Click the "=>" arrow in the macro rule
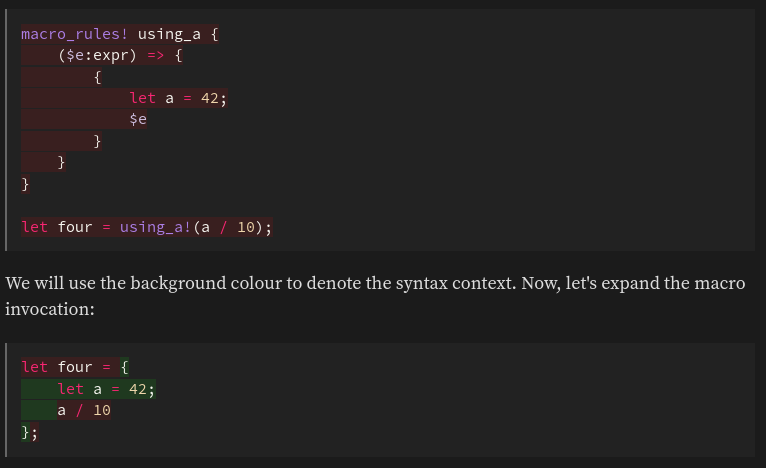The height and width of the screenshot is (468, 766). point(156,55)
